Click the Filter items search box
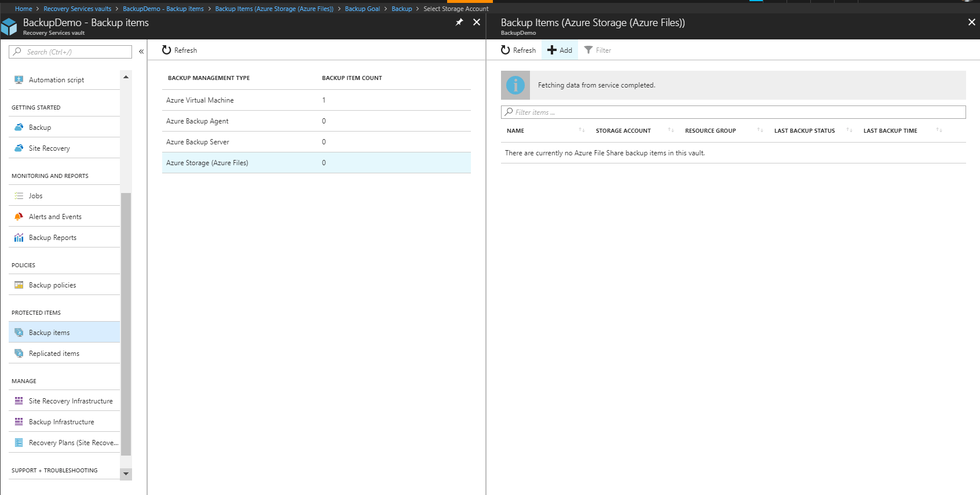This screenshot has width=980, height=495. 733,112
